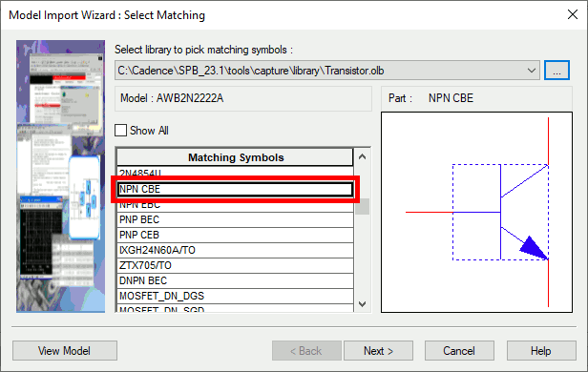The height and width of the screenshot is (372, 588).
Task: Select the PNP BEC symbol row
Action: (x=236, y=219)
